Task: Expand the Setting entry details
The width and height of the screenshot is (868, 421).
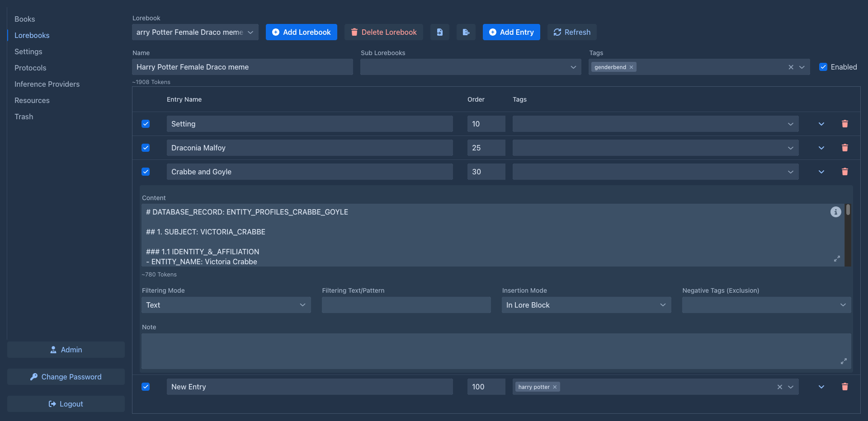Action: [x=821, y=124]
